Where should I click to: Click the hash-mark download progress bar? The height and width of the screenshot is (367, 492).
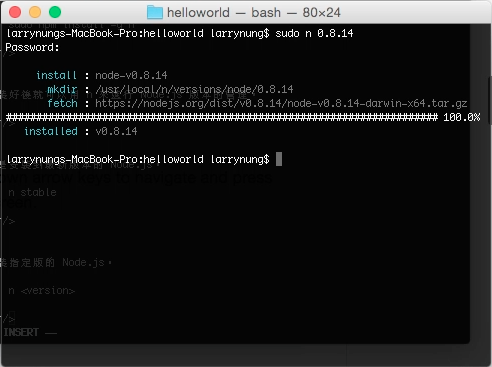(222, 117)
